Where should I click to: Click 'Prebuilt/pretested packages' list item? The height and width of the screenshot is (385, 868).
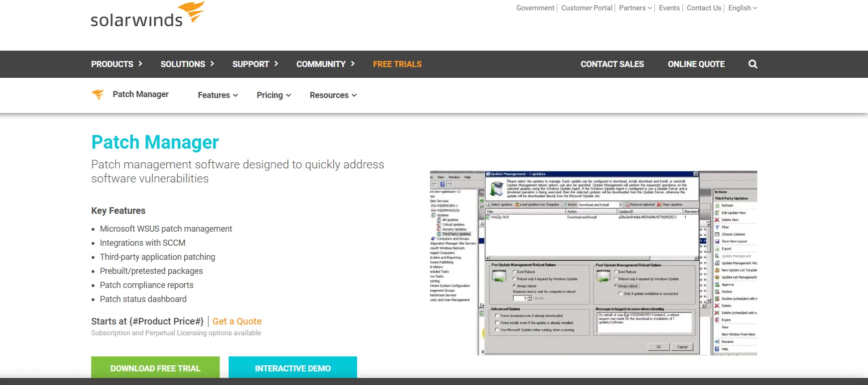(151, 271)
